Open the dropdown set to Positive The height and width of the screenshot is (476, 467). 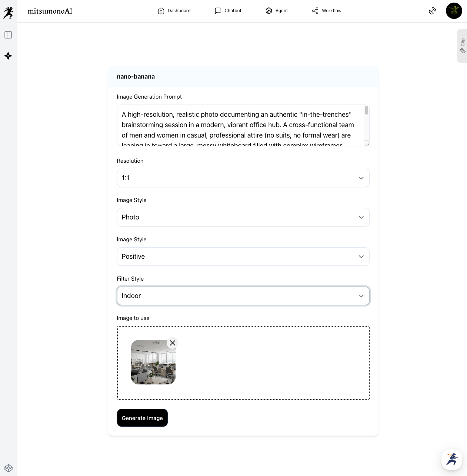point(243,257)
